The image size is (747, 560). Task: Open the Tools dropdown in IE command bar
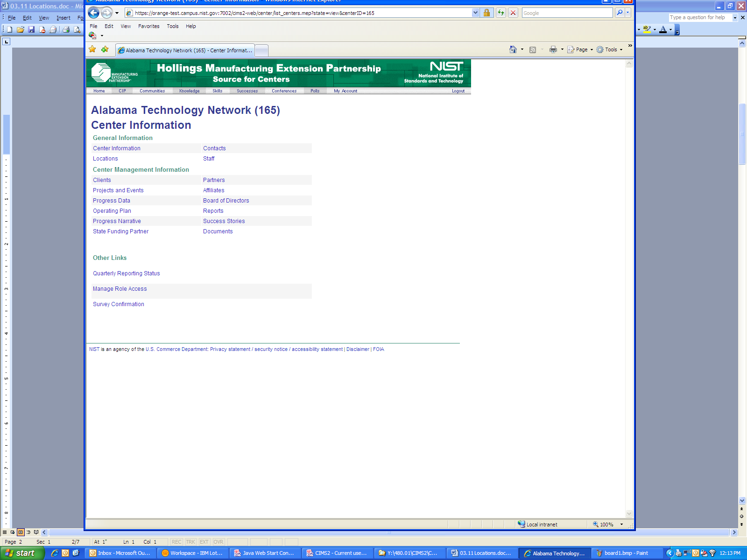pos(610,49)
